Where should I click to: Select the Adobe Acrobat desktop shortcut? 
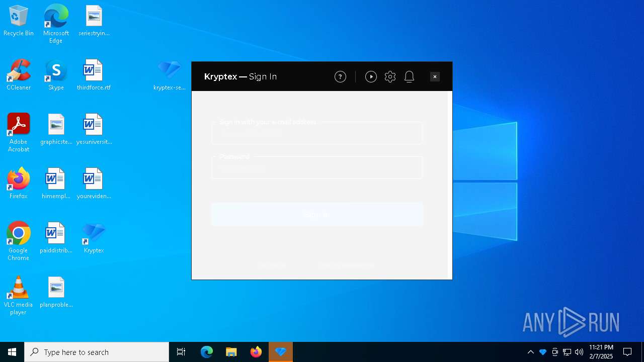(19, 133)
